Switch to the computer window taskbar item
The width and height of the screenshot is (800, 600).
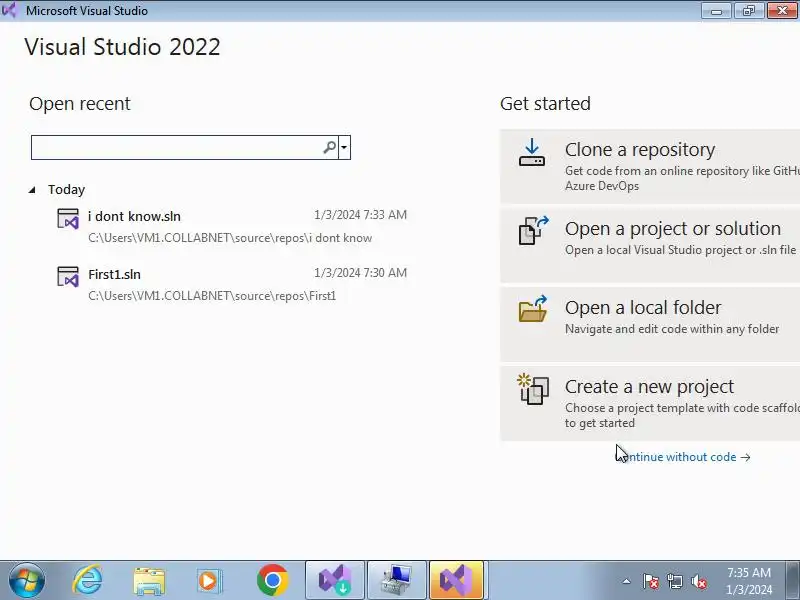pos(396,580)
